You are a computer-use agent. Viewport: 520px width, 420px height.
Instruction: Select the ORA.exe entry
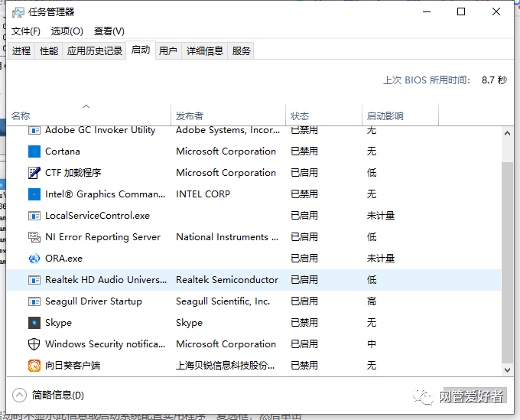[x=63, y=259]
